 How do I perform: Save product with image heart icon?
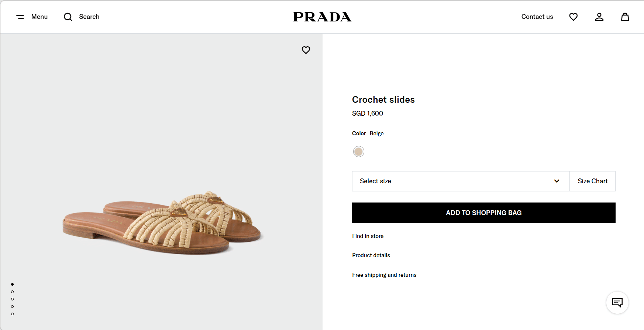pyautogui.click(x=306, y=50)
